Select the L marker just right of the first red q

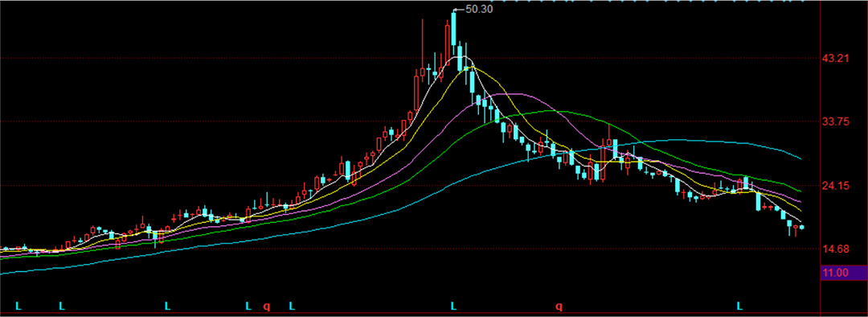(x=292, y=306)
